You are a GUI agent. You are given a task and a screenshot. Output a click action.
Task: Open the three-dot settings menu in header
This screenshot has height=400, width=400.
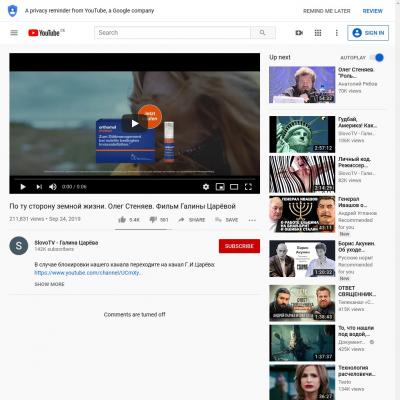(337, 33)
